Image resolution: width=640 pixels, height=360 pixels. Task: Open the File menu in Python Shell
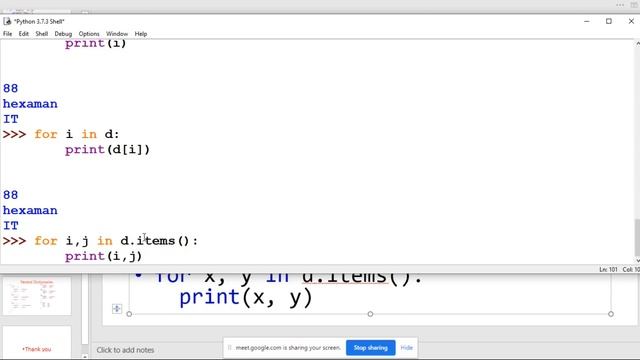(7, 34)
